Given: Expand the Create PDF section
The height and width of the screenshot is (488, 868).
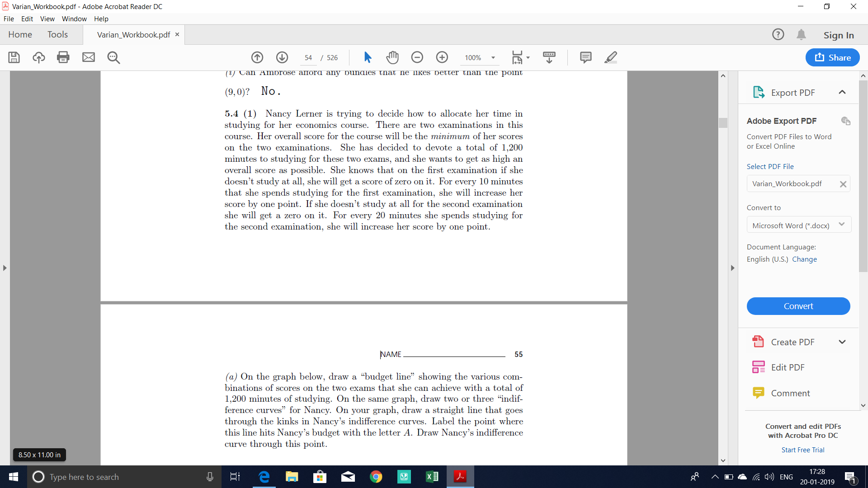Looking at the screenshot, I should pyautogui.click(x=842, y=342).
